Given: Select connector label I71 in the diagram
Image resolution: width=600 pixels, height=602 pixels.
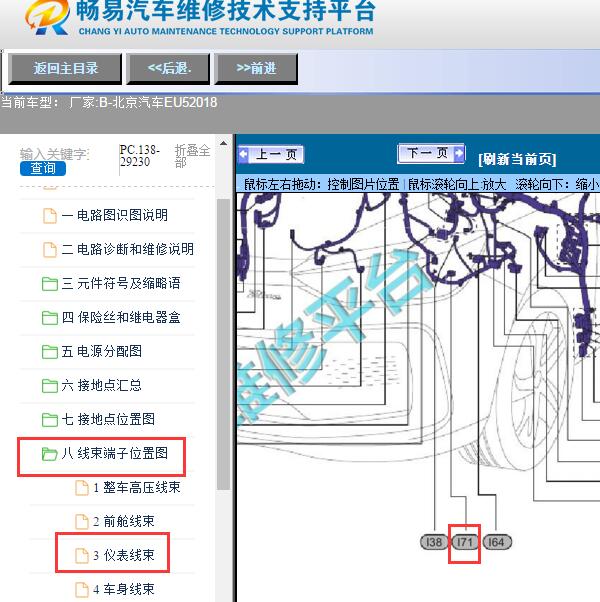Looking at the screenshot, I should 464,542.
